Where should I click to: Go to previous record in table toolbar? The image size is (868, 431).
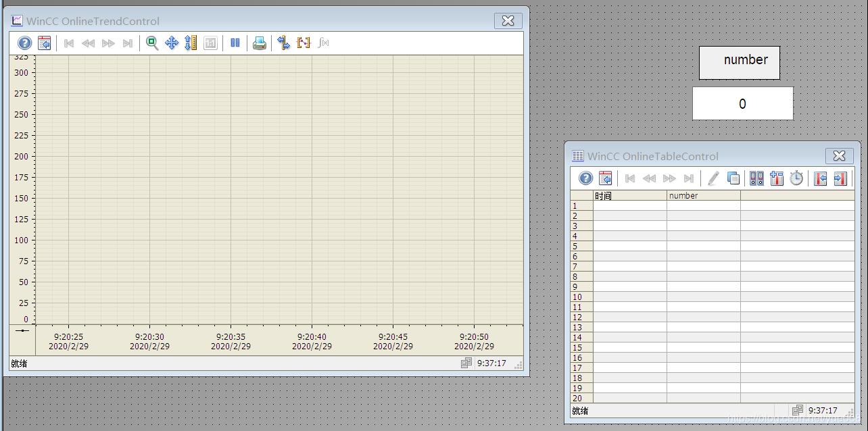coord(650,178)
